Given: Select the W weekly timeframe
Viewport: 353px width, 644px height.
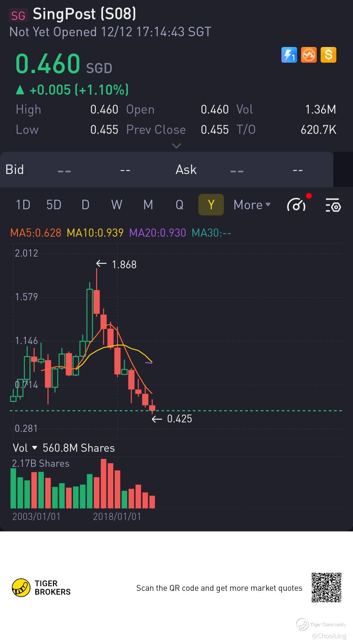Looking at the screenshot, I should (x=117, y=205).
